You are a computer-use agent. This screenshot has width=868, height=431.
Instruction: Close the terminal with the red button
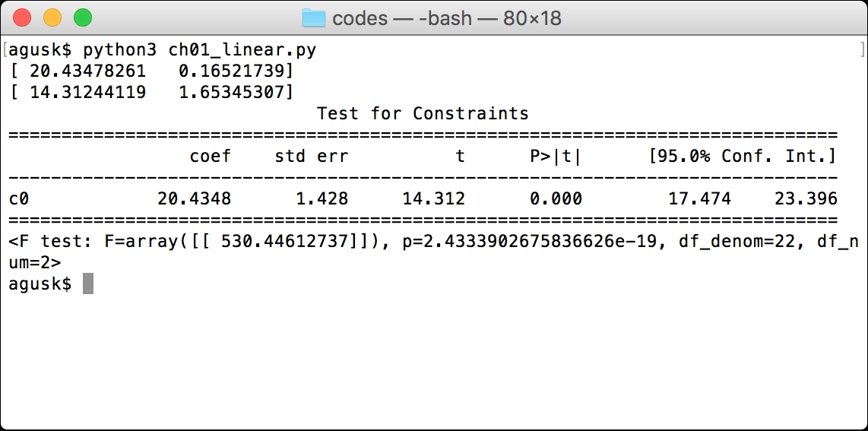pos(22,17)
